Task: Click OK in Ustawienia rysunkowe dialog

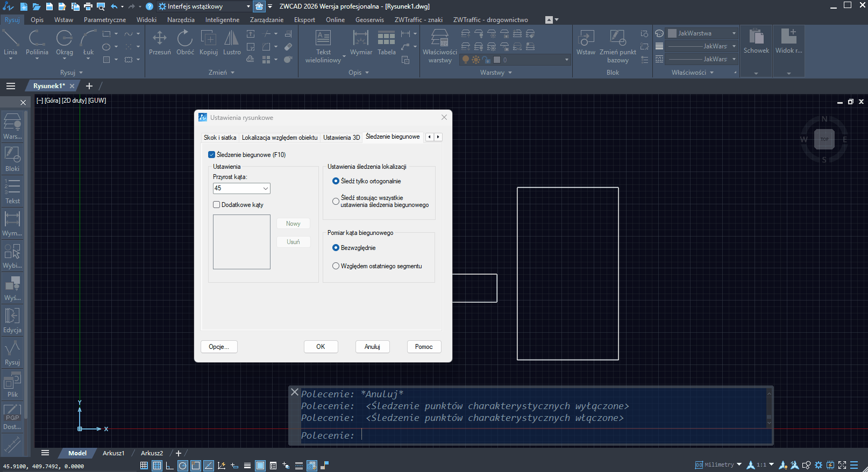Action: click(321, 347)
